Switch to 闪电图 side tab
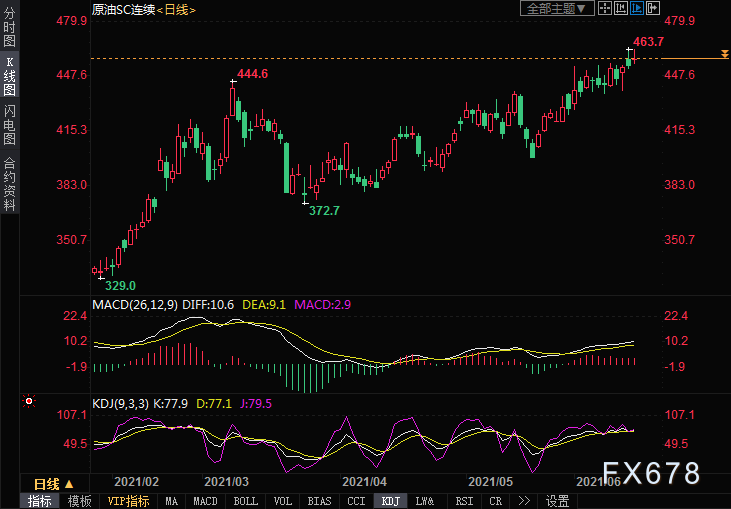731x509 pixels. tap(9, 125)
